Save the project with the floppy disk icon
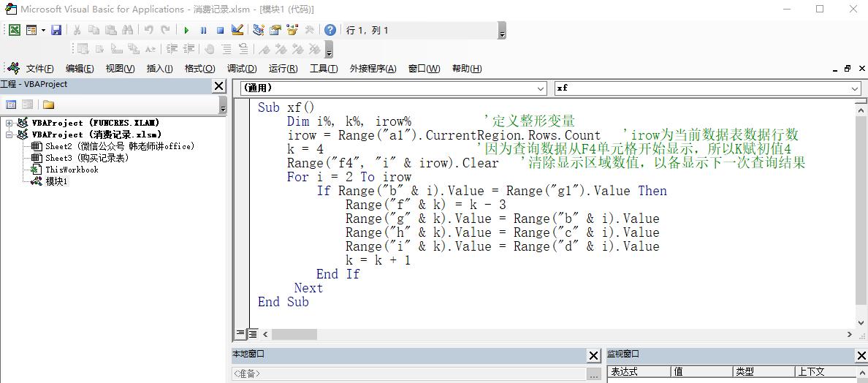Screen dimensions: 868x383 pyautogui.click(x=57, y=30)
